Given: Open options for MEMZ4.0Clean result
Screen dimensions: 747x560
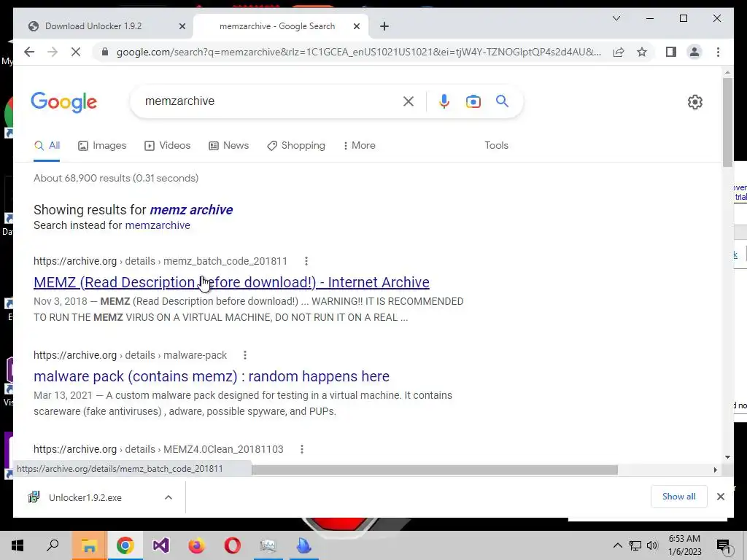Looking at the screenshot, I should [302, 449].
